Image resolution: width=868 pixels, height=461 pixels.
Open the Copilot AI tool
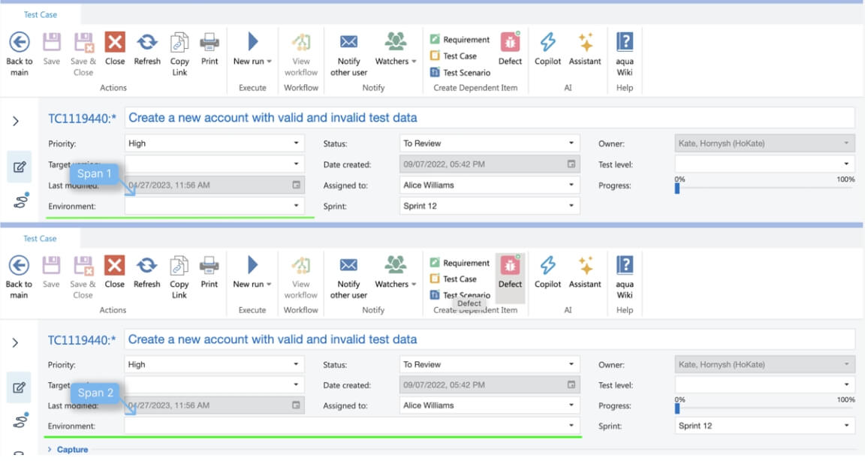pos(547,50)
